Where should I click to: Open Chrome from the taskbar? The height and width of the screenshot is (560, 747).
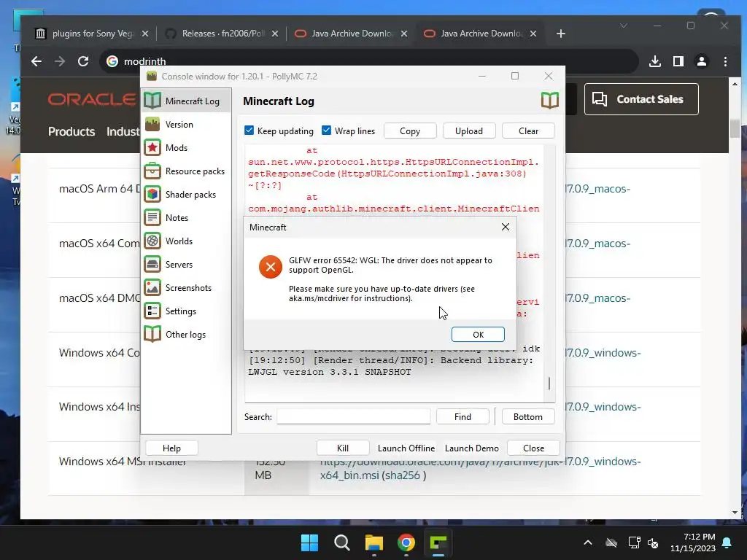406,542
